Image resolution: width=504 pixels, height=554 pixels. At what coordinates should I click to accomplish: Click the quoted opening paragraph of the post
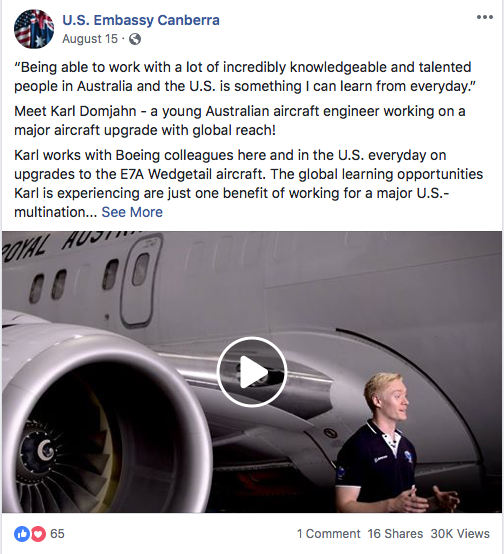pos(245,77)
